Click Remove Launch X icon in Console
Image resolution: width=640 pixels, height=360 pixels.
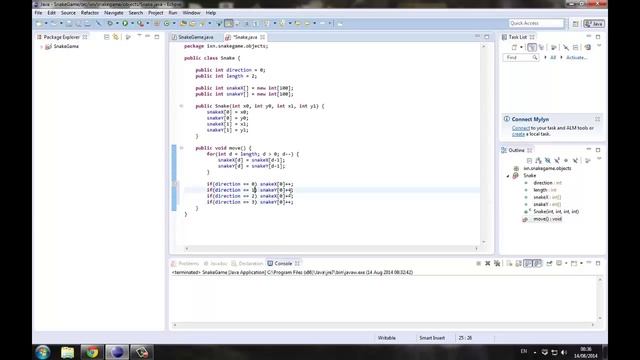487,264
